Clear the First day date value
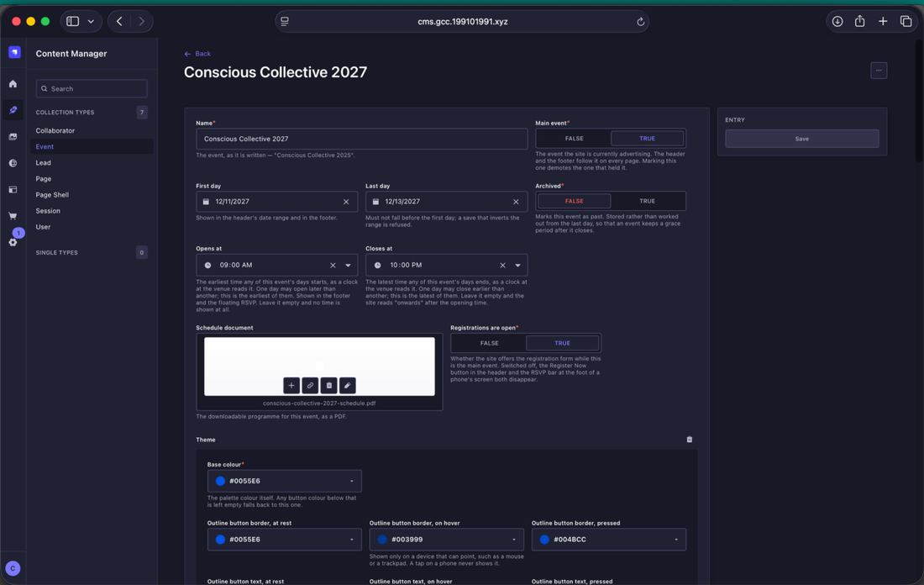Image resolution: width=924 pixels, height=585 pixels. point(346,202)
